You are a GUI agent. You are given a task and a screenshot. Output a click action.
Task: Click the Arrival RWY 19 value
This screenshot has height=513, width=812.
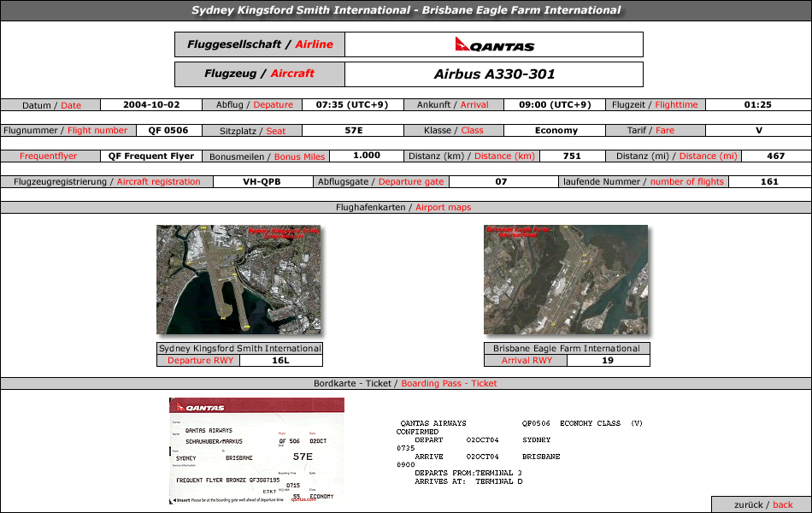pos(608,360)
